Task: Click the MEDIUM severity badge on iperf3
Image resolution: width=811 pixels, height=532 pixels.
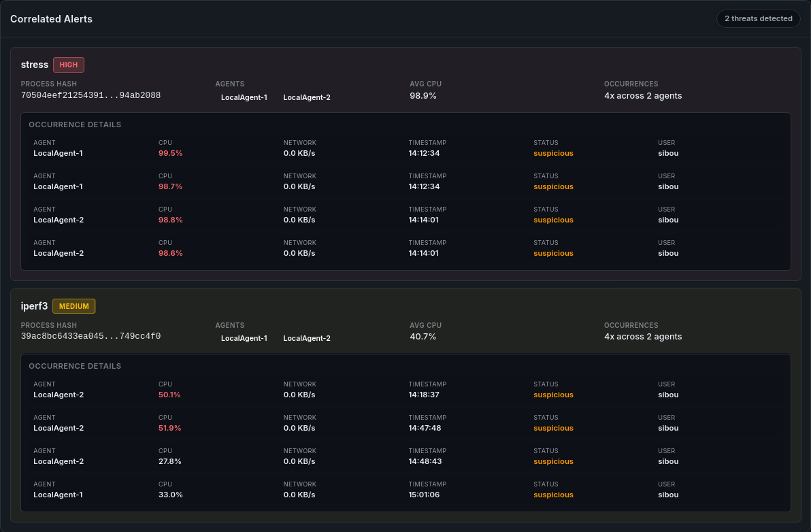Action: coord(74,306)
